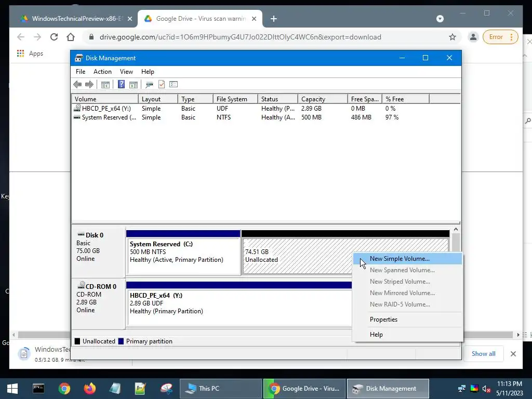Screen dimensions: 532x399
Task: Click the Forward arrow in Disk Management toolbar
Action: coord(89,84)
